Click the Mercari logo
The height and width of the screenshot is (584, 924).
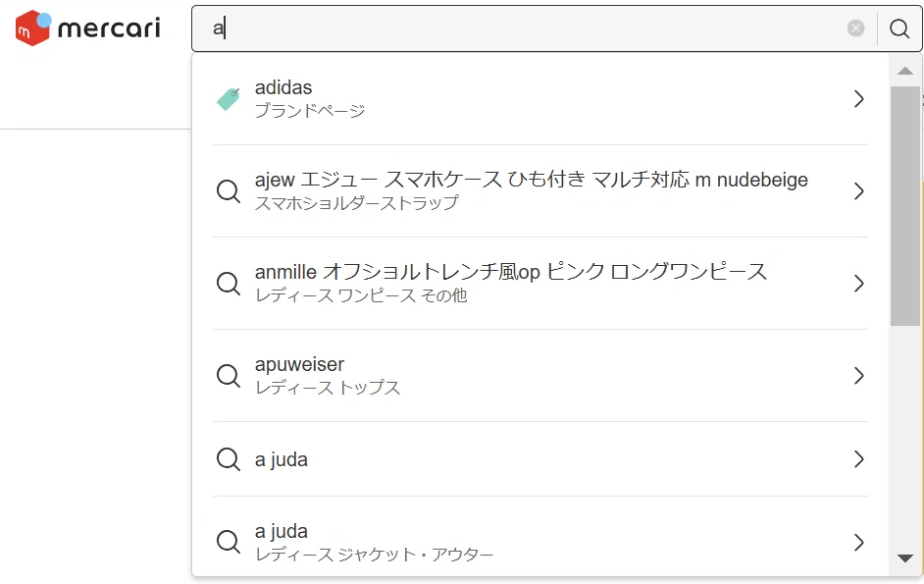88,27
